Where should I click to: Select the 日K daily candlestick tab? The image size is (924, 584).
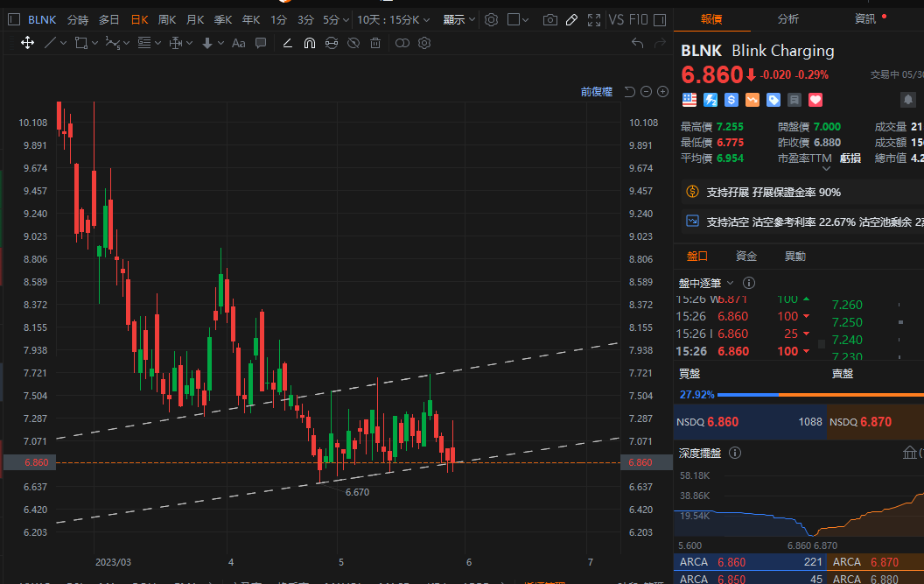[140, 20]
